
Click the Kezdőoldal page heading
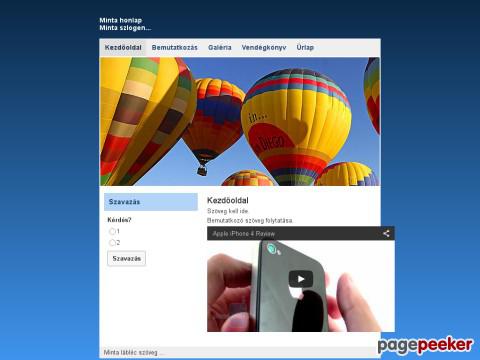click(228, 200)
